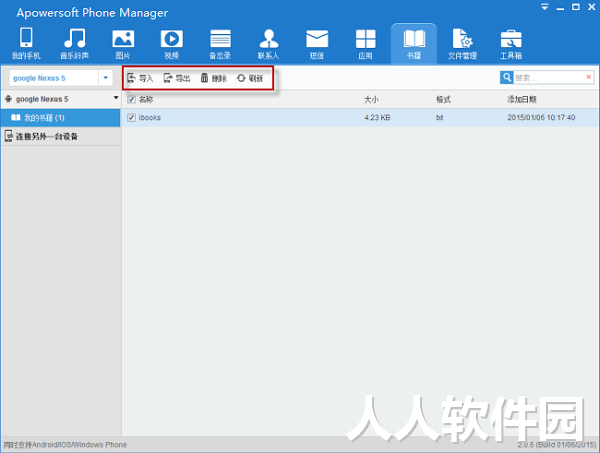Click the 2015/01/06 10:17:40 date cell

pos(541,117)
